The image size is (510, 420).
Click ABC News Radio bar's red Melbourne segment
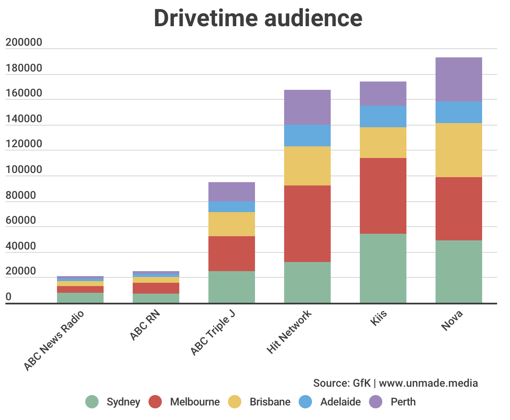pyautogui.click(x=80, y=289)
